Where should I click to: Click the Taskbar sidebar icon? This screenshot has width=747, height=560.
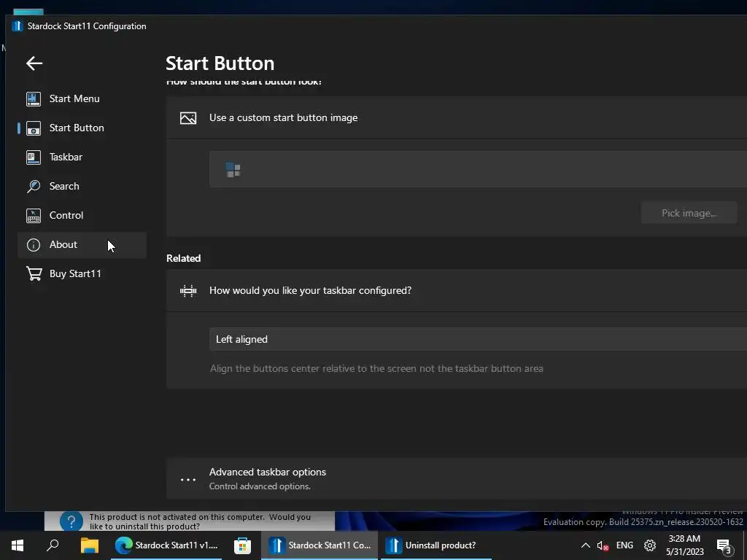click(x=34, y=157)
